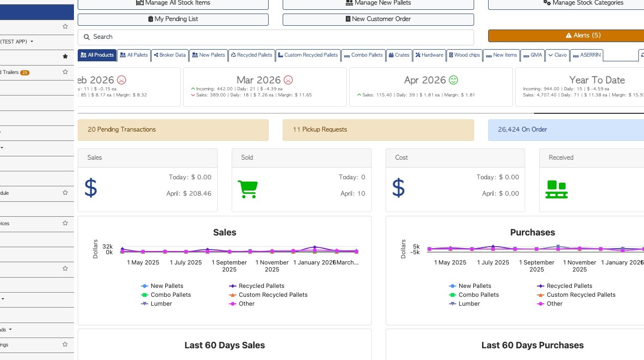This screenshot has height=360, width=644.
Task: Click the blue dollar icon in Cost card
Action: click(x=398, y=187)
